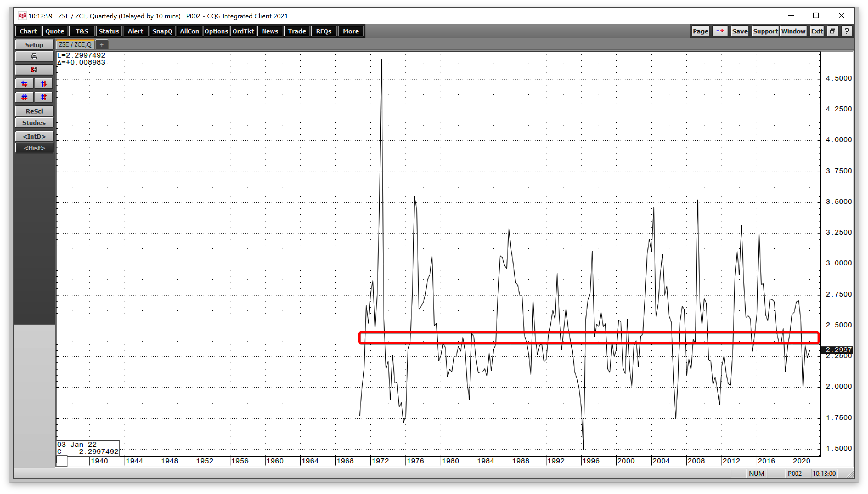868x494 pixels.
Task: Click the small box at bottom-left of time axis
Action: click(x=62, y=461)
